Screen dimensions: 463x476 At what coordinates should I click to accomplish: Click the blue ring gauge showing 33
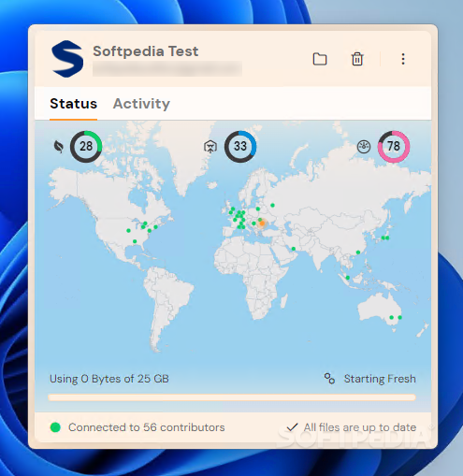click(240, 147)
